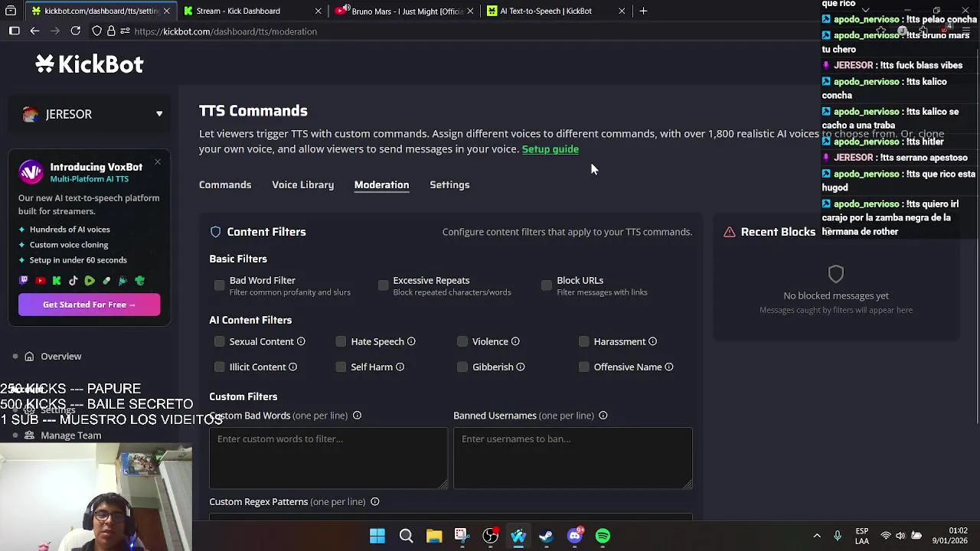
Task: Click the browser back arrow
Action: point(34,31)
